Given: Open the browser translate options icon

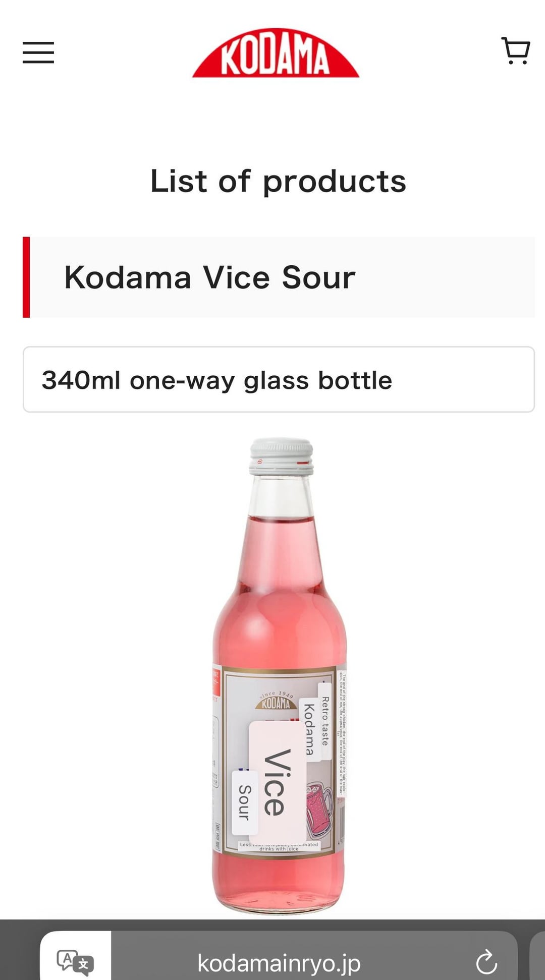Looking at the screenshot, I should pyautogui.click(x=75, y=960).
